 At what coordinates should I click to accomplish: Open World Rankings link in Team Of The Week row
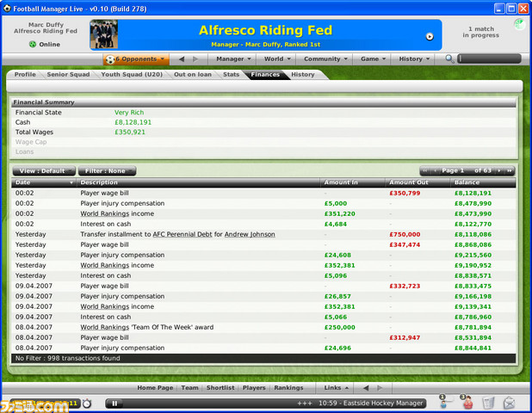click(104, 327)
